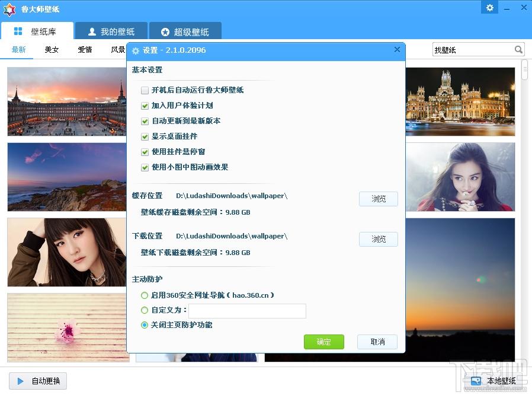Viewport: 532px width, 395px height.
Task: Select the 美女 category
Action: tap(52, 50)
